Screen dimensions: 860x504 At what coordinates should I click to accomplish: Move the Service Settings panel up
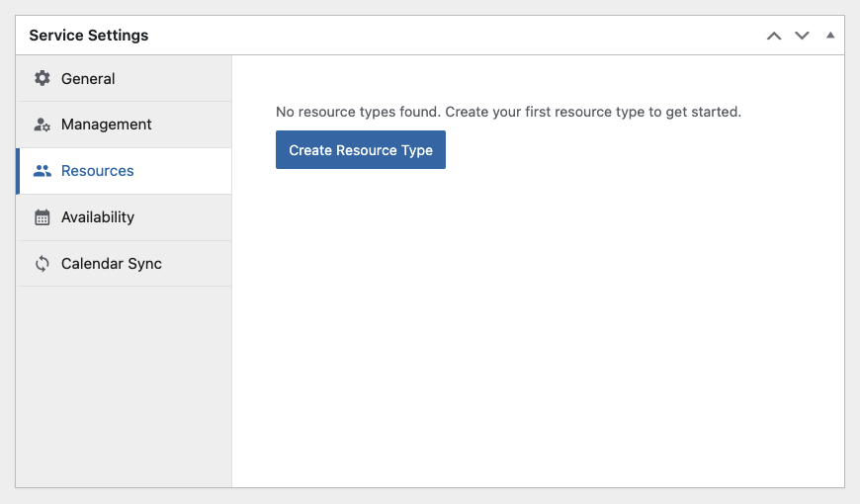pyautogui.click(x=774, y=36)
